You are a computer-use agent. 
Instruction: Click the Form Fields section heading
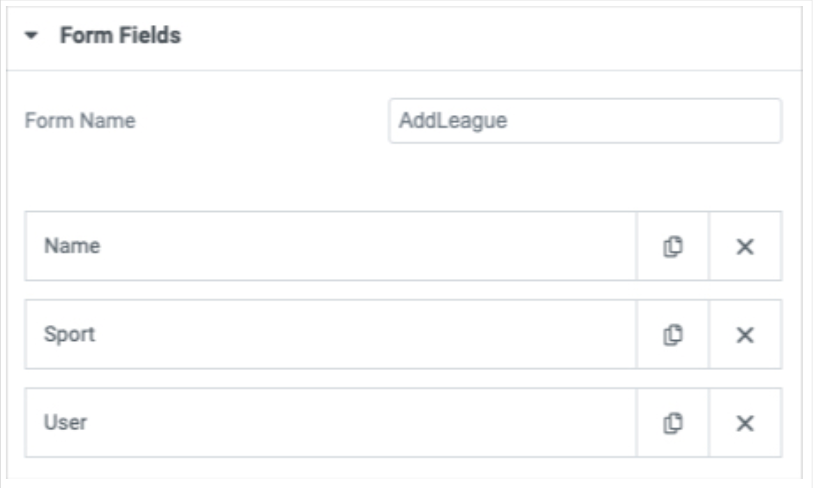[120, 35]
